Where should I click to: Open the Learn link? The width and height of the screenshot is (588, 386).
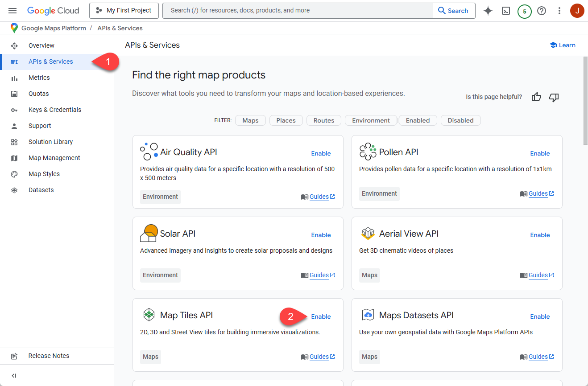pos(563,45)
